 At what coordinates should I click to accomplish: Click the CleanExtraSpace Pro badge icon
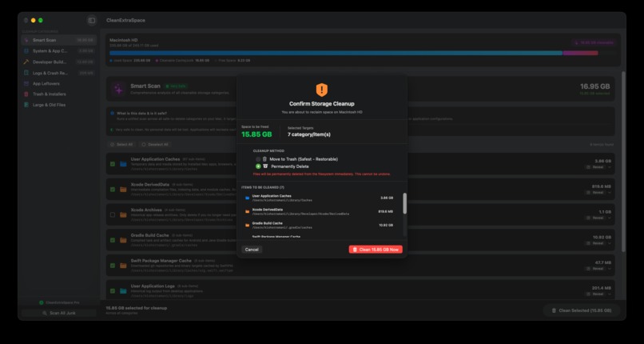point(41,302)
